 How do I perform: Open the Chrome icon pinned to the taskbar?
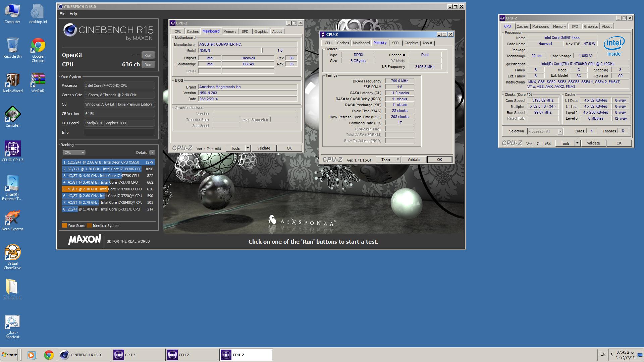tap(49, 355)
